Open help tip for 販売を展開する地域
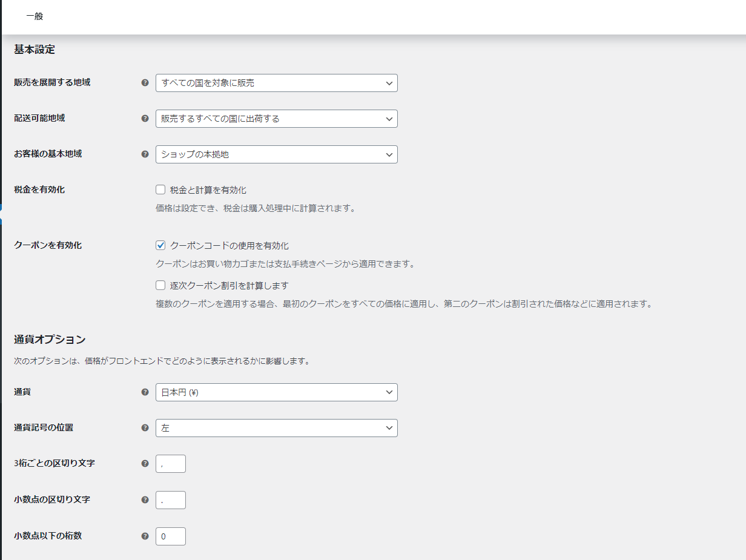This screenshot has height=560, width=746. (145, 83)
